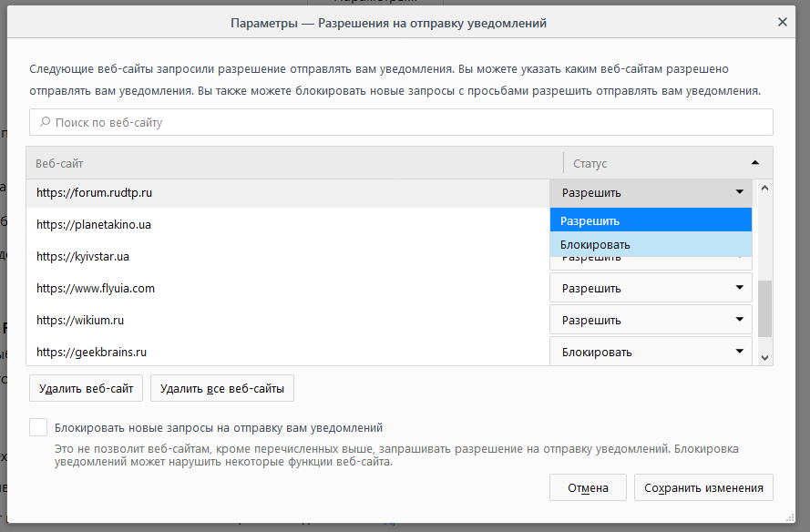Click the Удалить веб-сайт button
Viewport: 810px width, 532px height.
[87, 388]
